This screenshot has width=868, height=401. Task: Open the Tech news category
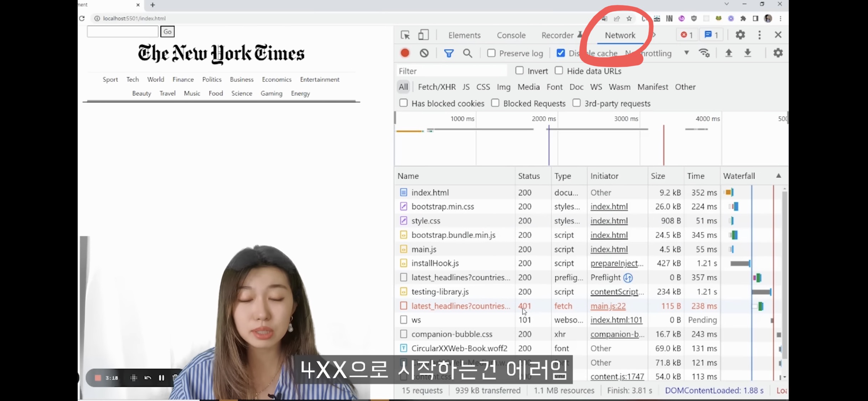point(132,79)
